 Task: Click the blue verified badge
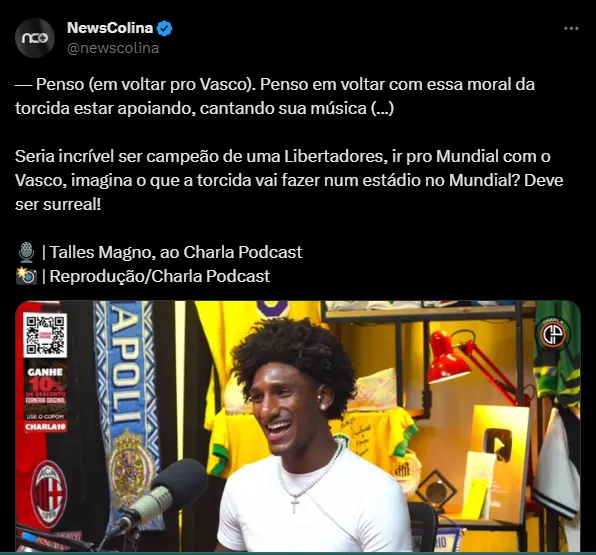tap(165, 29)
